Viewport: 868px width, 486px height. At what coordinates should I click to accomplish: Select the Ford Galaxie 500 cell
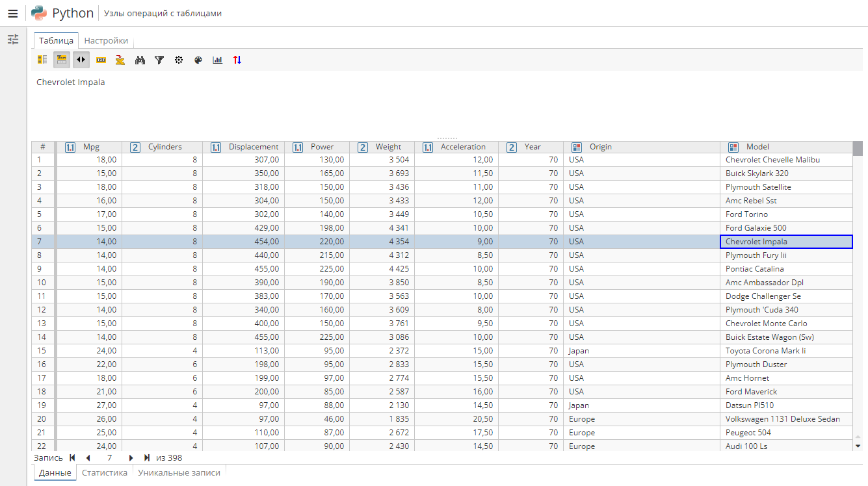786,228
